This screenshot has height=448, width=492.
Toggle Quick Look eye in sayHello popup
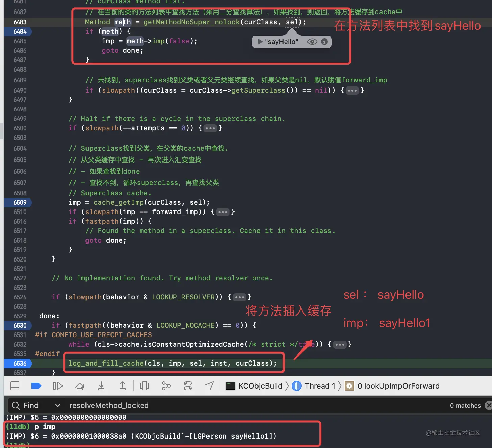coord(312,42)
